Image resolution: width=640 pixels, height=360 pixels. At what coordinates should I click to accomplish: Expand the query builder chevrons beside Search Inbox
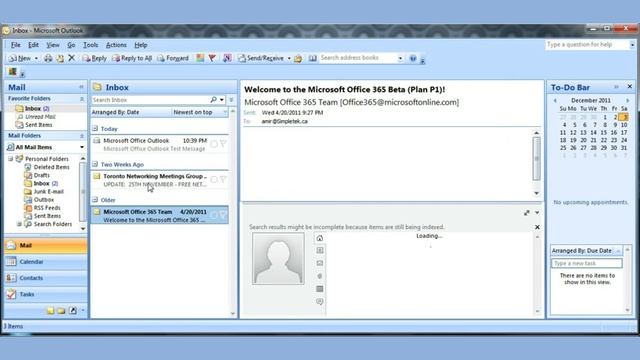click(x=231, y=100)
